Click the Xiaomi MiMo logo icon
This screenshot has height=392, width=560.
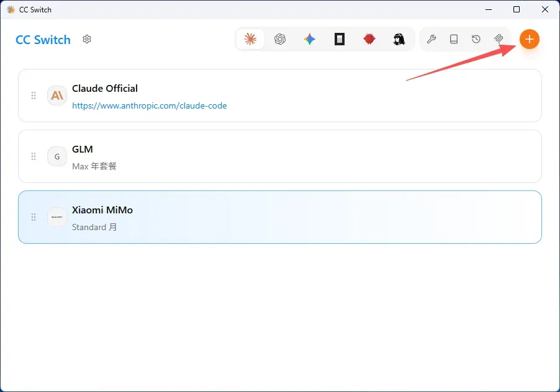(57, 217)
